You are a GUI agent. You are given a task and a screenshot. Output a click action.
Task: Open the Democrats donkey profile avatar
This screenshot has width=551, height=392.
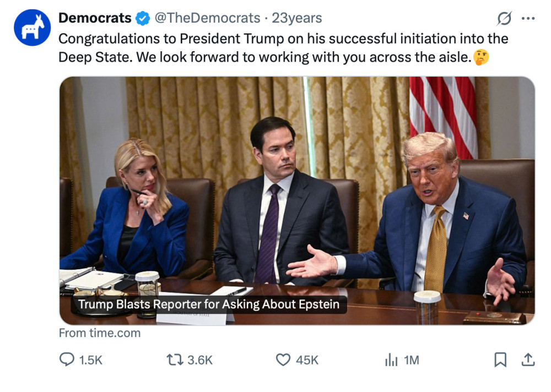tap(33, 28)
